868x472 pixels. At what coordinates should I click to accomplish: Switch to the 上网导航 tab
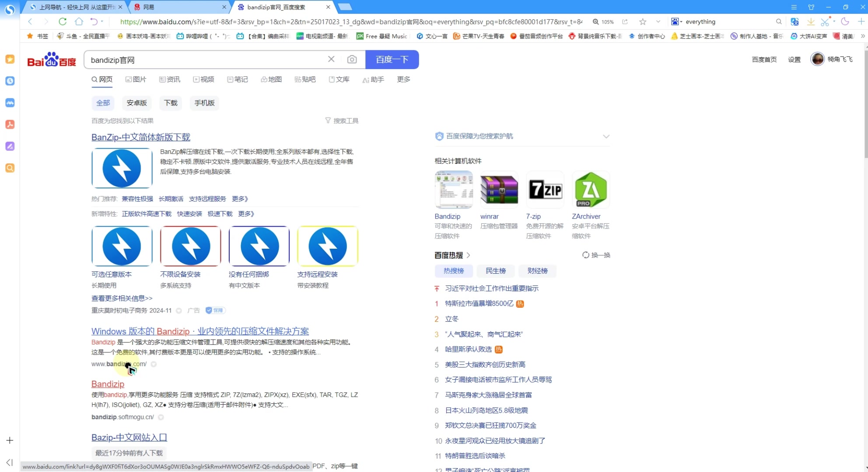(73, 7)
